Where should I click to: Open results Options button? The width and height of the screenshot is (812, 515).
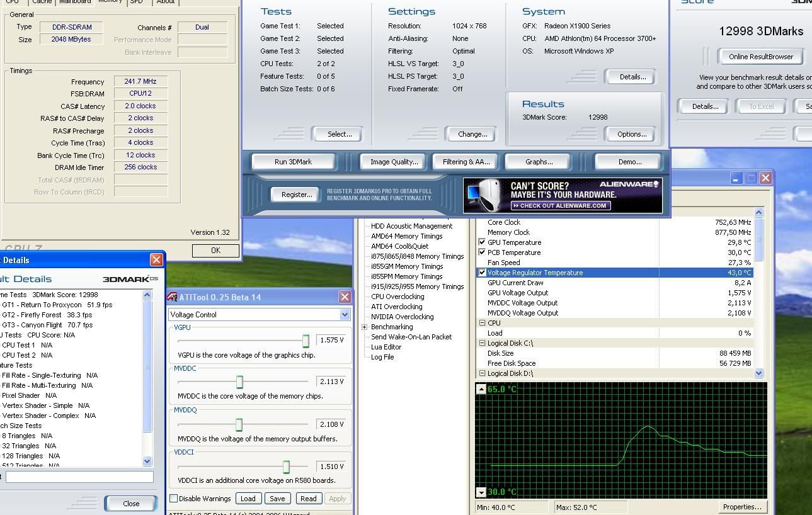tap(632, 134)
